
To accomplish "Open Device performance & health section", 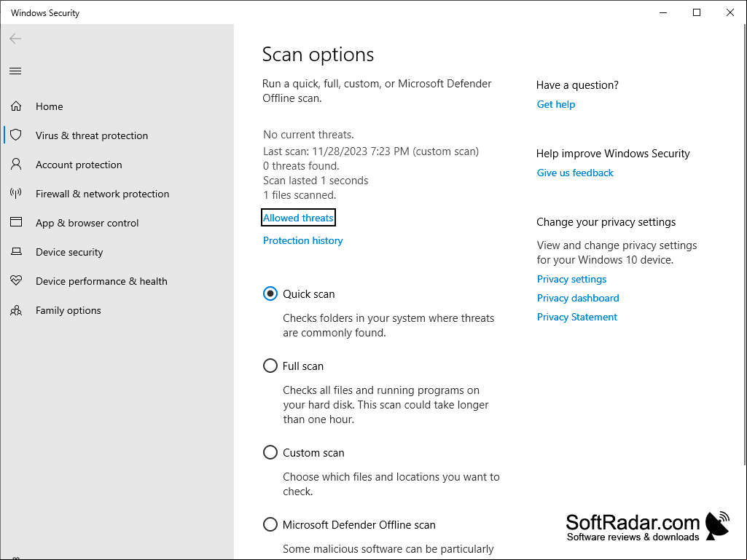I will click(101, 281).
